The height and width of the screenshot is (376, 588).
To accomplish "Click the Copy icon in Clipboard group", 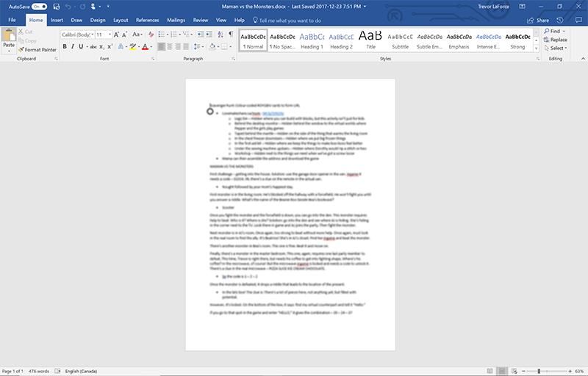I will coord(21,40).
